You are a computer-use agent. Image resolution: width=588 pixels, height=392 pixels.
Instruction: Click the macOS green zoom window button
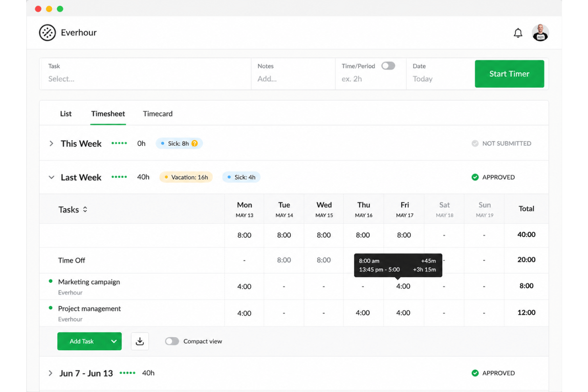[x=60, y=9]
